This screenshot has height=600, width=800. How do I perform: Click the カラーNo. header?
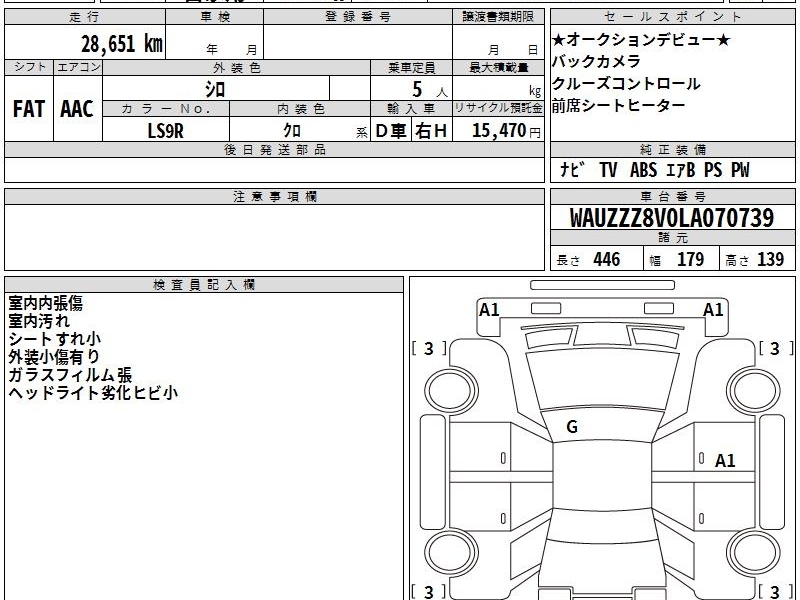coord(166,109)
